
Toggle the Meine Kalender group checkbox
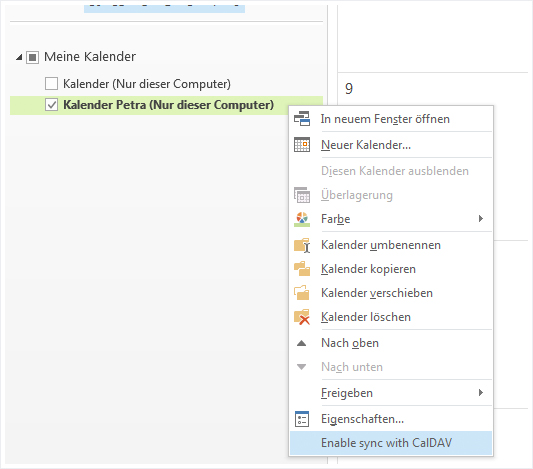[x=32, y=57]
